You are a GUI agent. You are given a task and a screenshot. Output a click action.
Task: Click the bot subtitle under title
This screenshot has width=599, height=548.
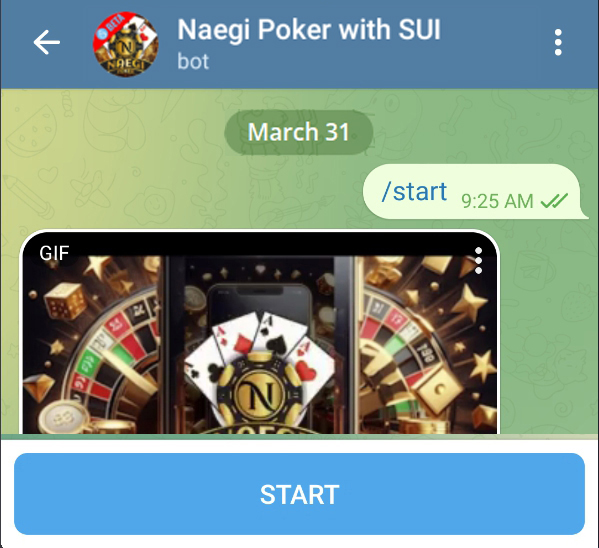193,61
